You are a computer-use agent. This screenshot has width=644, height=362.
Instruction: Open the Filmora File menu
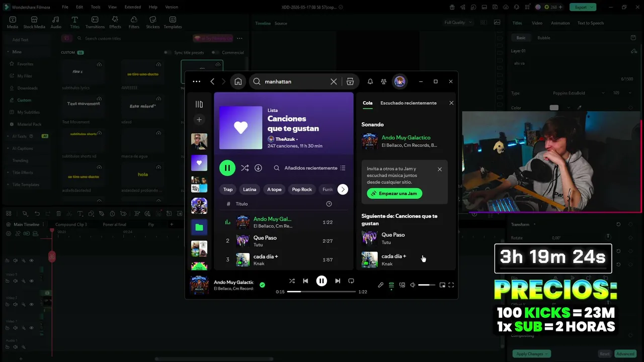point(65,7)
